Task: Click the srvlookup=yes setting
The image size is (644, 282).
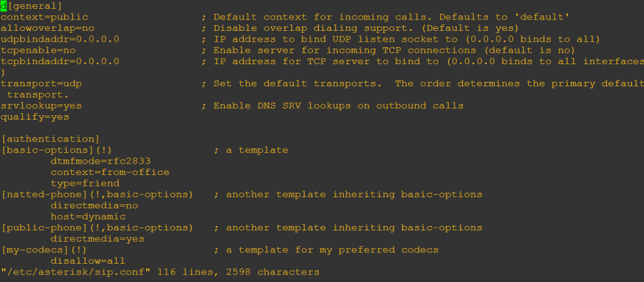Action: coord(41,106)
